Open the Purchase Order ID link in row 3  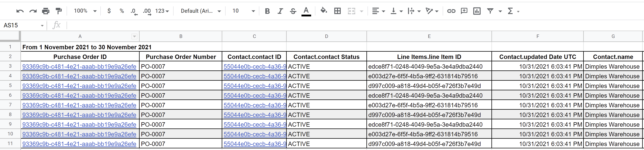79,66
